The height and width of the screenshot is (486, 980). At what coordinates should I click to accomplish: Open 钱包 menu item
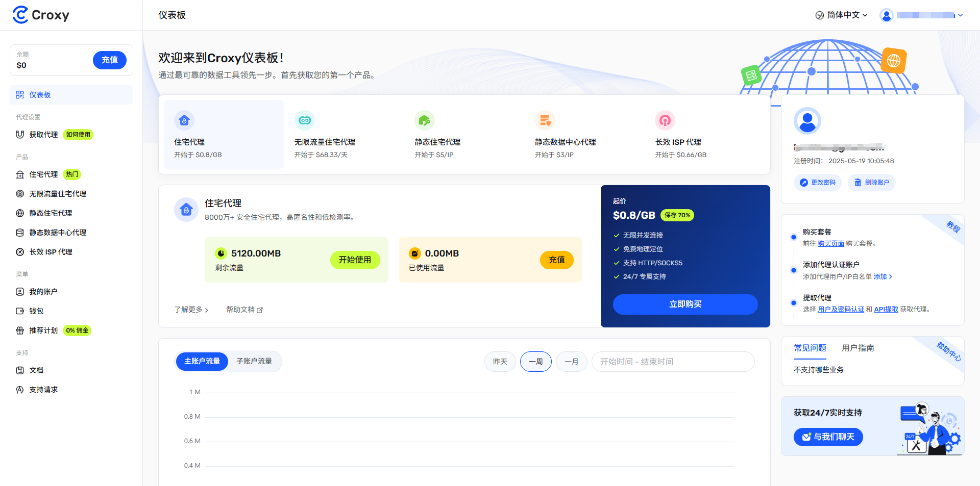pos(71,311)
